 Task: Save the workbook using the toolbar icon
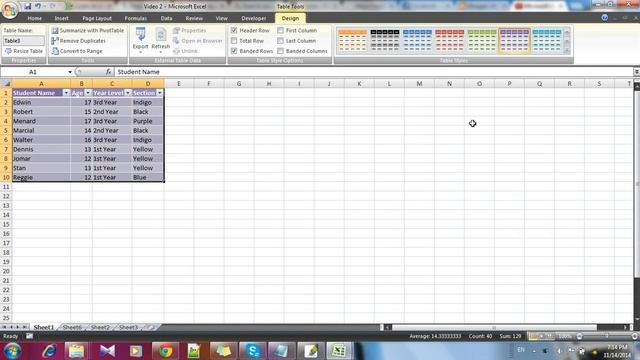click(27, 6)
